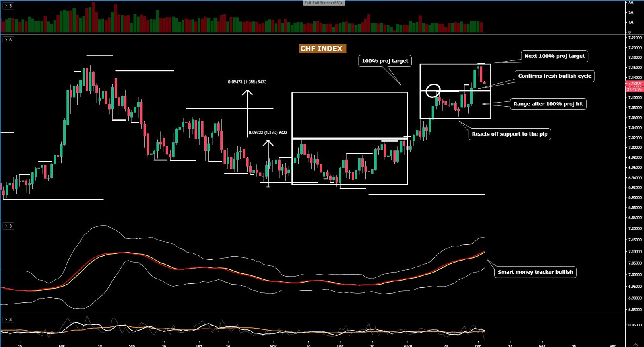The image size is (644, 347).
Task: Expand the smart money tracker pane legend
Action: pos(8,226)
